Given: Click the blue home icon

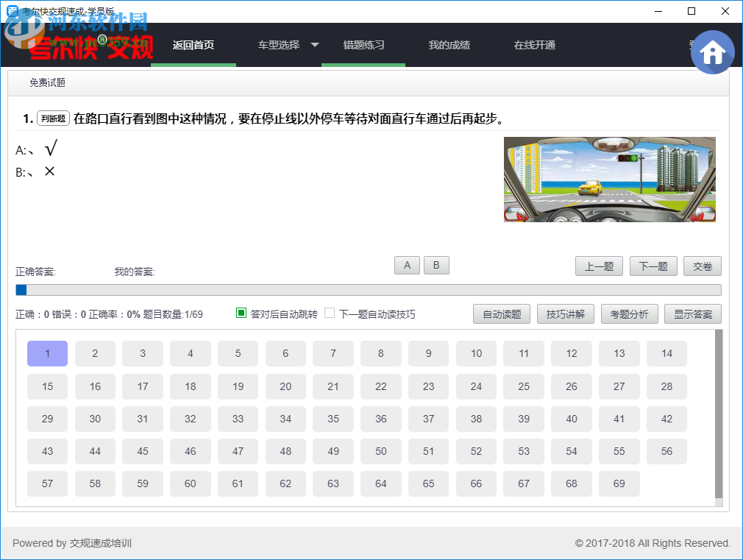Looking at the screenshot, I should pyautogui.click(x=712, y=52).
